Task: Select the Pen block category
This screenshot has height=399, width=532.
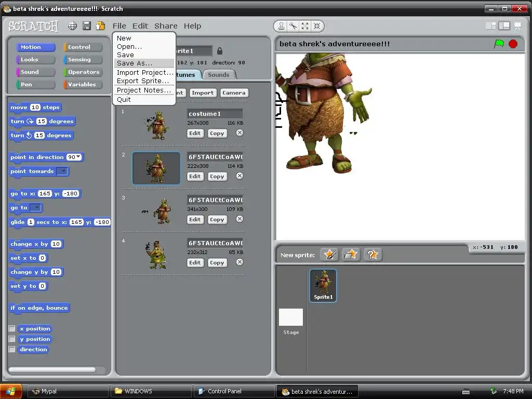Action: coord(36,84)
